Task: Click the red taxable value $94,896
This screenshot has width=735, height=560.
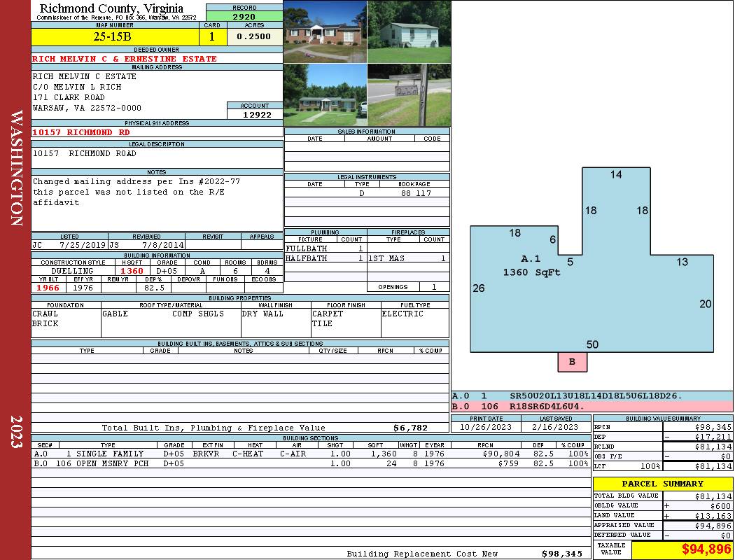Action: coord(681,549)
